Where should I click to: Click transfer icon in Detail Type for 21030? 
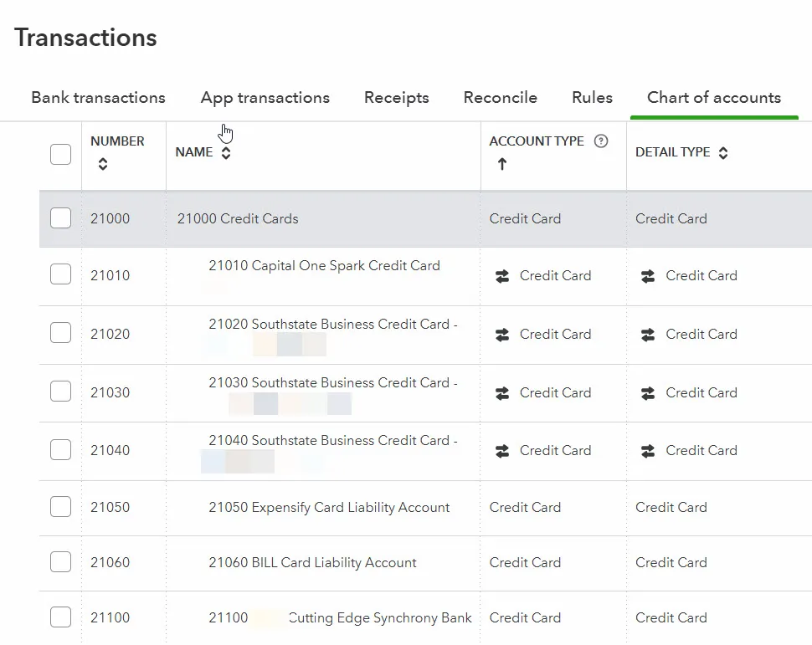[648, 393]
